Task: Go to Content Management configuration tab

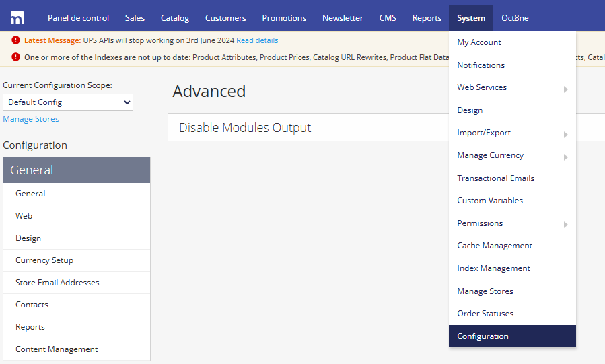Action: (x=57, y=349)
